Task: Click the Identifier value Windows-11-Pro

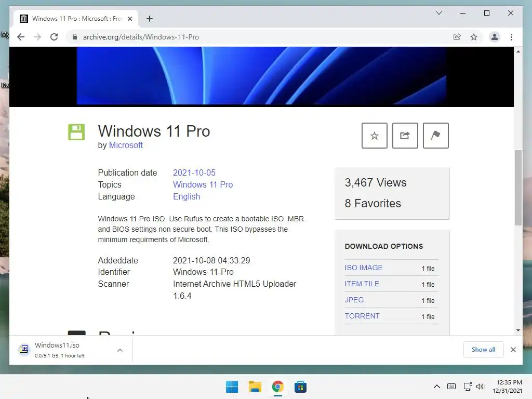Action: (x=203, y=272)
